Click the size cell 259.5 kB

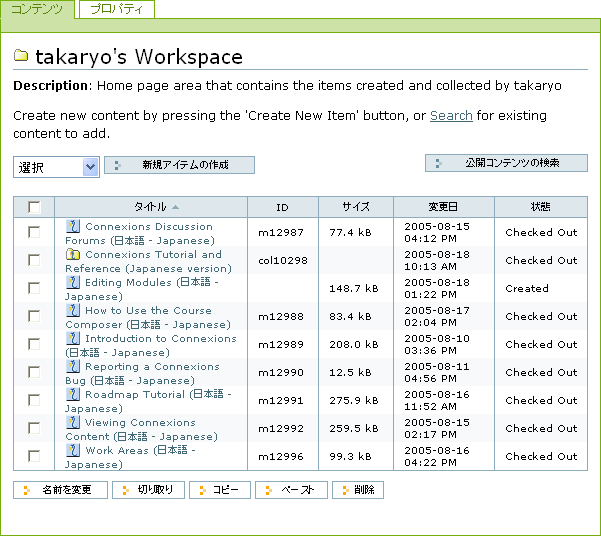click(x=354, y=428)
